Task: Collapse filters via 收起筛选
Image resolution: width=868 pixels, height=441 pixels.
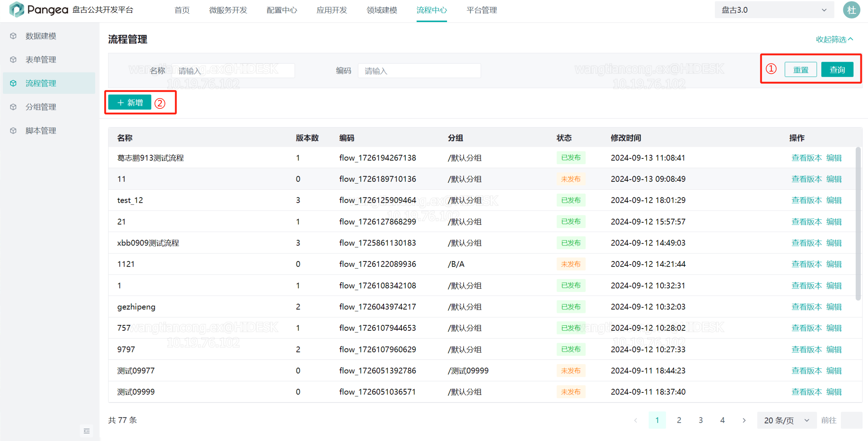Action: tap(835, 39)
